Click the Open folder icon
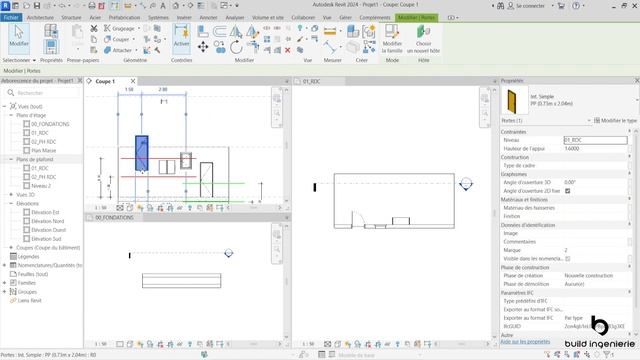The height and width of the screenshot is (360, 640). click(x=26, y=6)
